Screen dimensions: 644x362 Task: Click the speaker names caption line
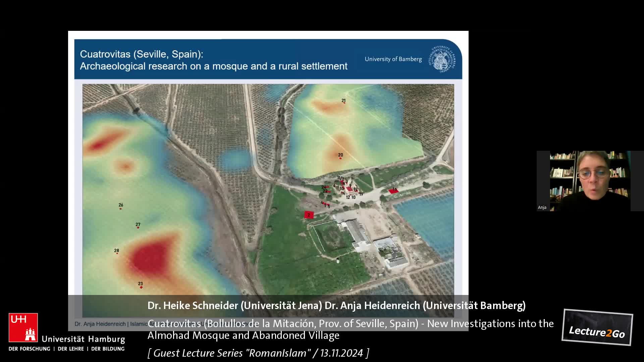[336, 305]
